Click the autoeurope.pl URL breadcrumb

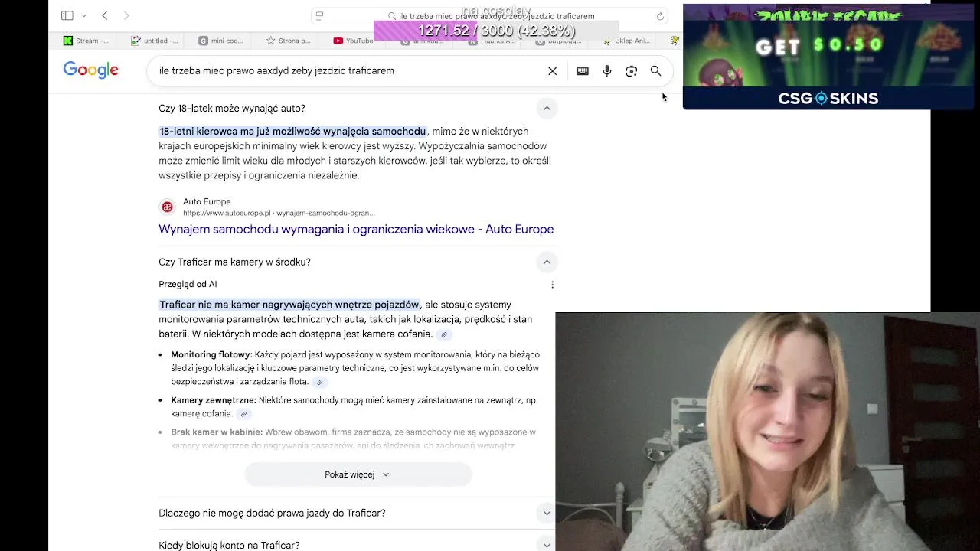[279, 213]
